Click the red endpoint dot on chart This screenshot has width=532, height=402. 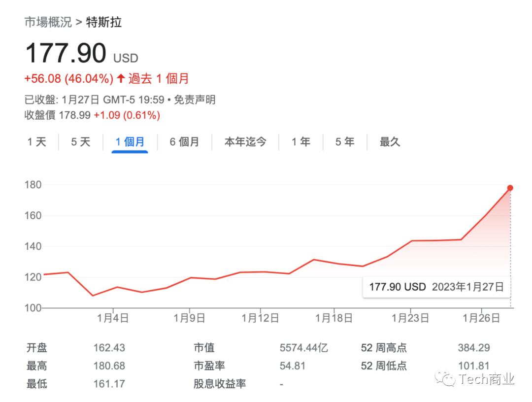pos(510,188)
